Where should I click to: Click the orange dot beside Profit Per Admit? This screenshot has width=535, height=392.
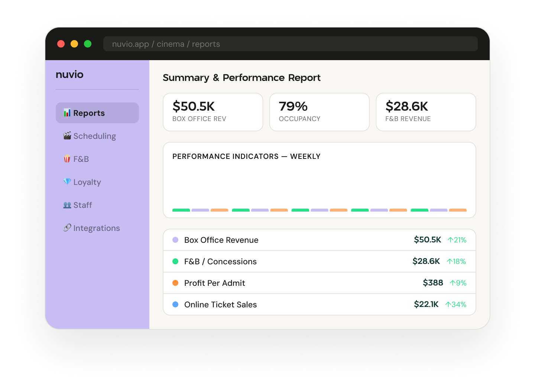point(175,283)
